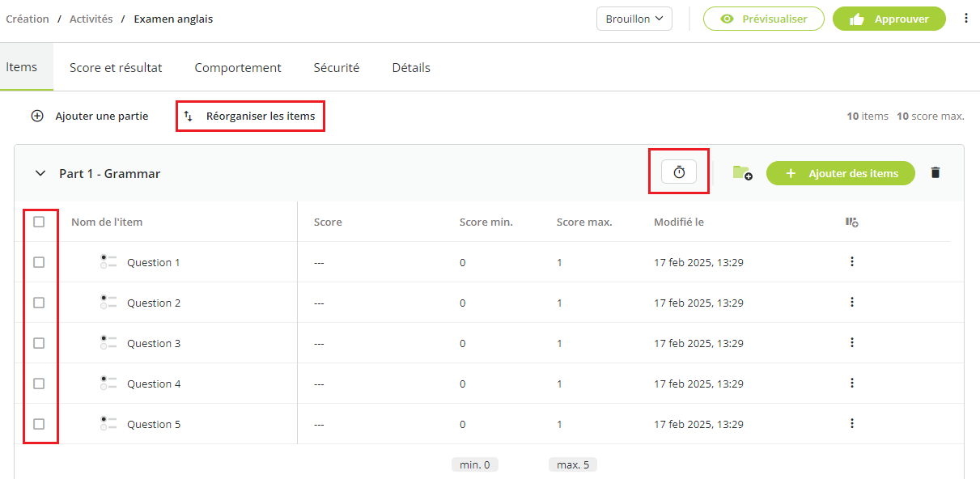Switch to the Score et résultat tab
Viewport: 980px width, 479px height.
pyautogui.click(x=116, y=68)
